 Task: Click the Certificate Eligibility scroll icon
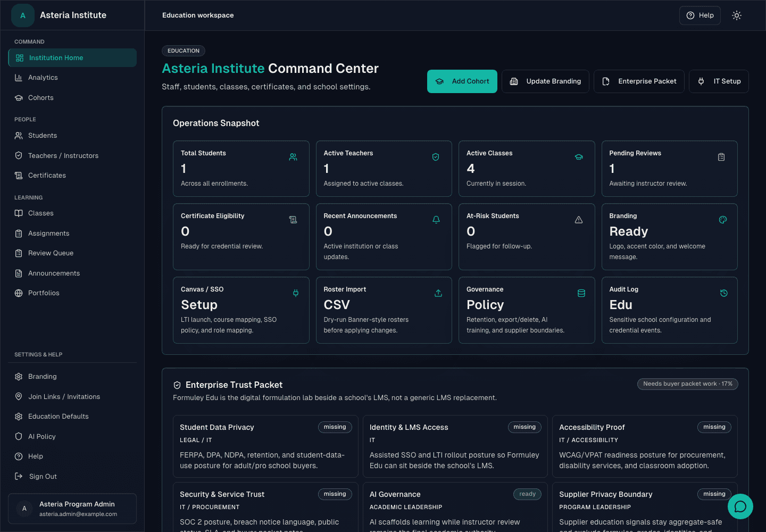[293, 220]
